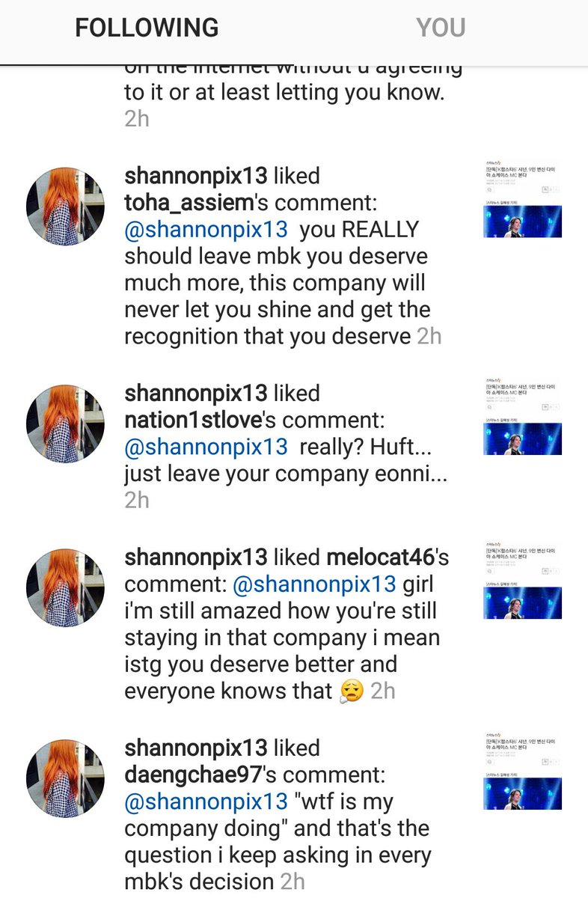Tap @shannonpix13 mention in daengchae97's comment
The width and height of the screenshot is (588, 898).
click(x=206, y=801)
